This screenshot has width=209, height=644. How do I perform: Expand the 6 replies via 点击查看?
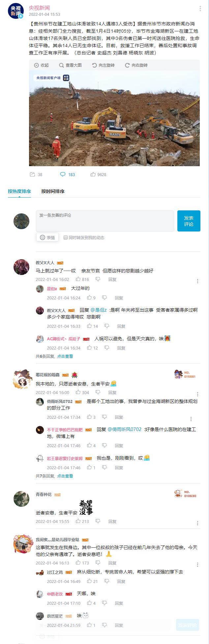click(65, 356)
